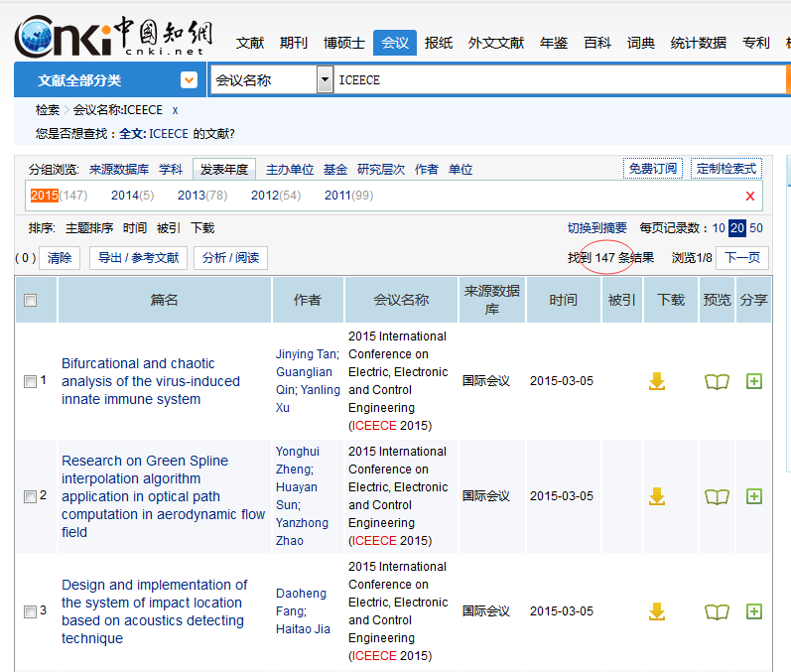Open the 年鉴 tab
791x672 pixels.
click(x=554, y=43)
